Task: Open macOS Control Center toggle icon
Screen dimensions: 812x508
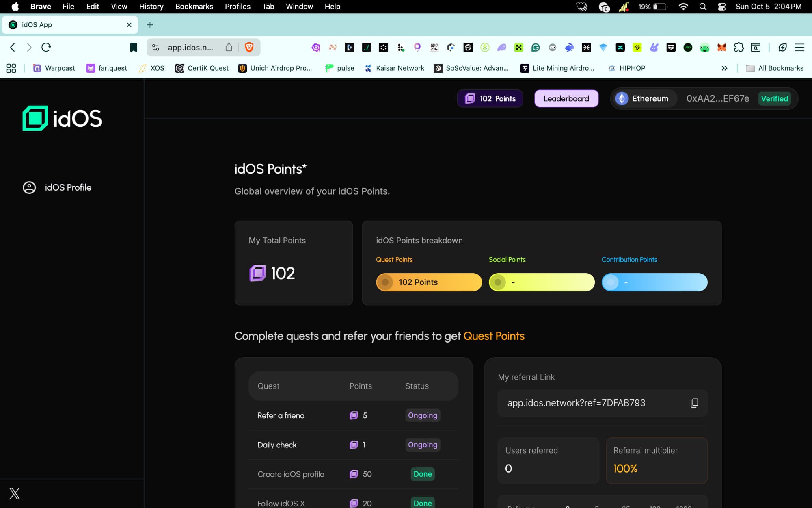Action: point(721,7)
